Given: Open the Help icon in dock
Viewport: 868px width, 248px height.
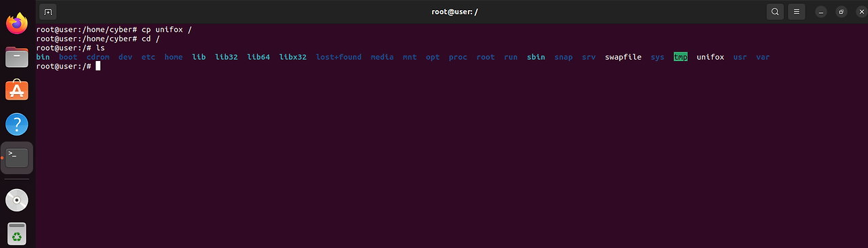Looking at the screenshot, I should click(x=17, y=125).
